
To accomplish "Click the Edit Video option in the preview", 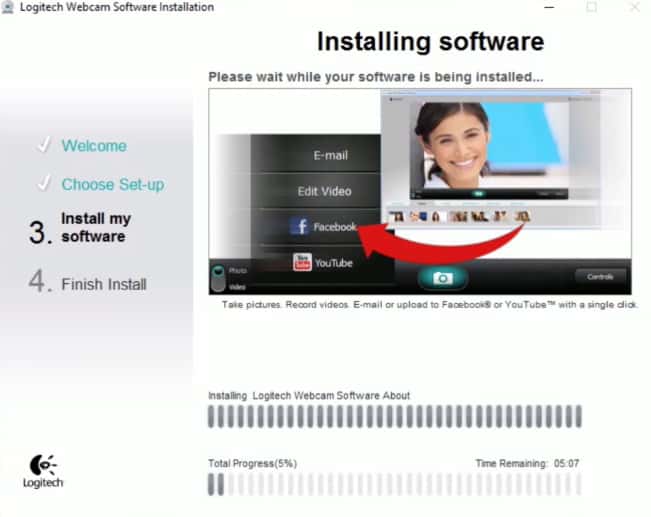I will (x=324, y=191).
